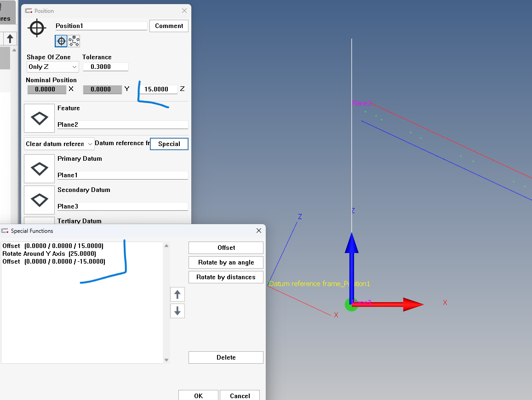
Task: Move selected function down with arrow
Action: click(177, 311)
